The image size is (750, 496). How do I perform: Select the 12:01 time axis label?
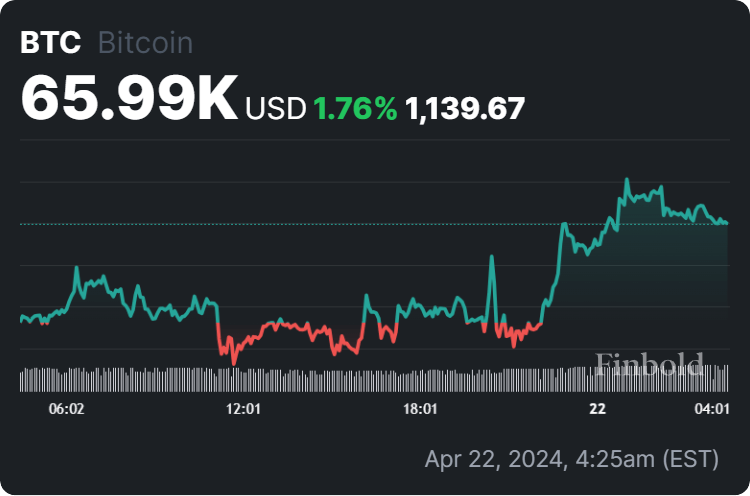pyautogui.click(x=244, y=410)
